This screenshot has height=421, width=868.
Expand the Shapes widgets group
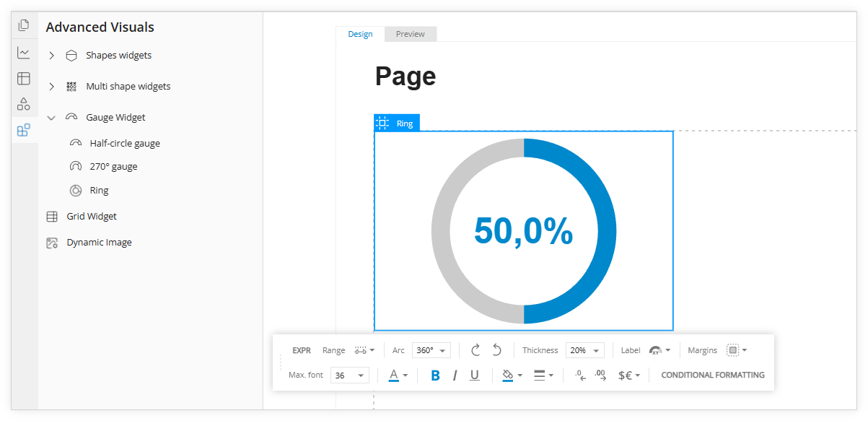tap(51, 56)
